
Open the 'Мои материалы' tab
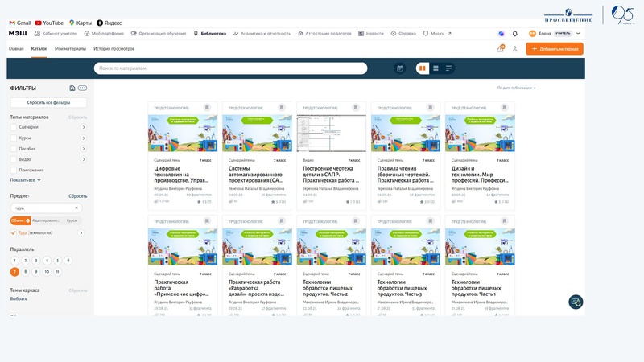click(x=70, y=49)
